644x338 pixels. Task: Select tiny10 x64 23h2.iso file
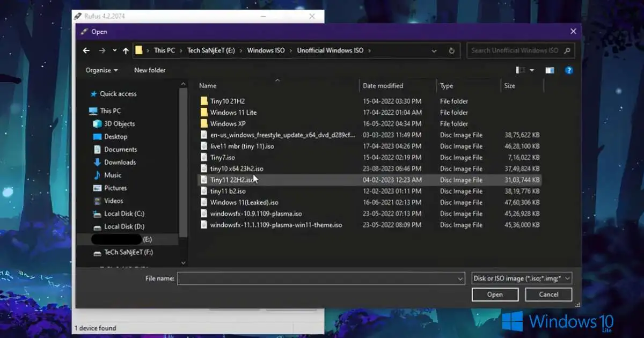point(237,169)
